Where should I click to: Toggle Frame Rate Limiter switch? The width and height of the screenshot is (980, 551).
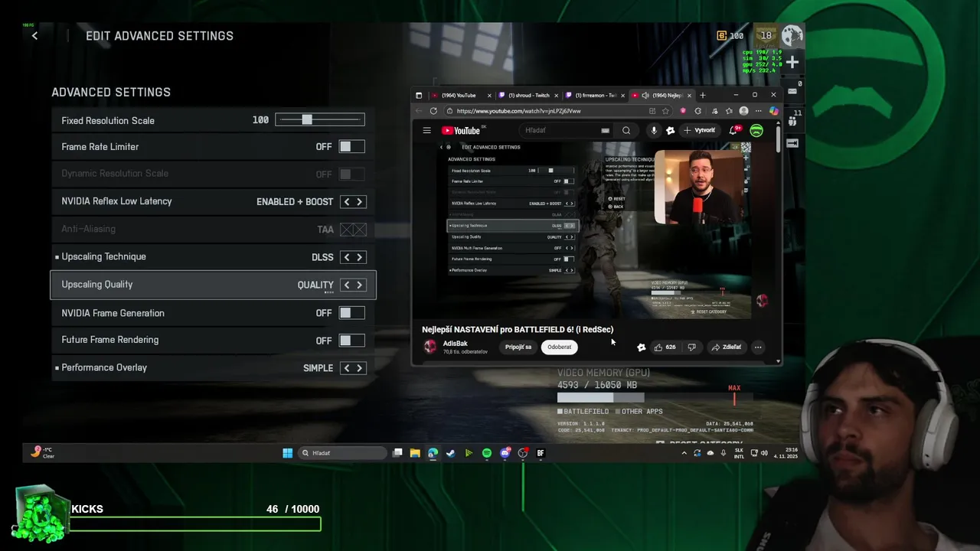352,147
